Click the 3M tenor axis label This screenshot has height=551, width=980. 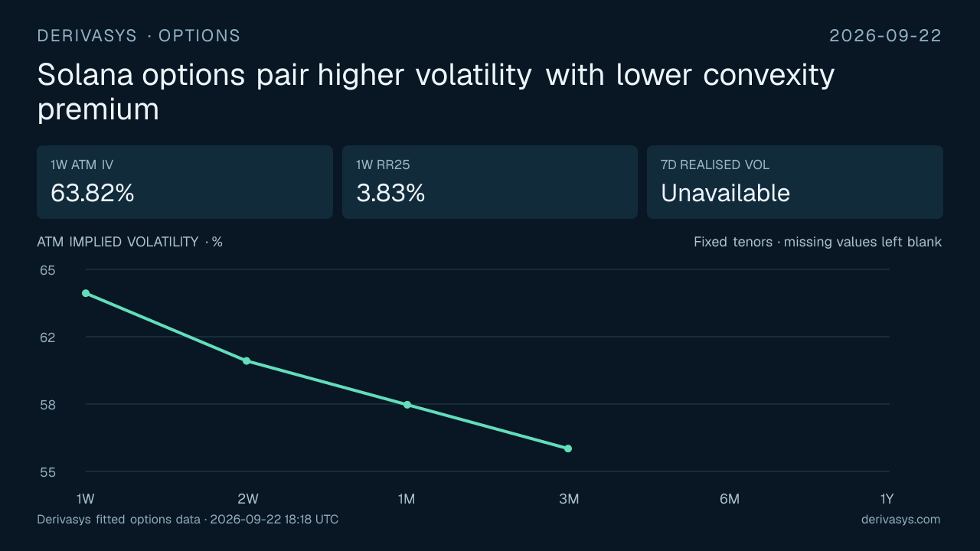569,499
